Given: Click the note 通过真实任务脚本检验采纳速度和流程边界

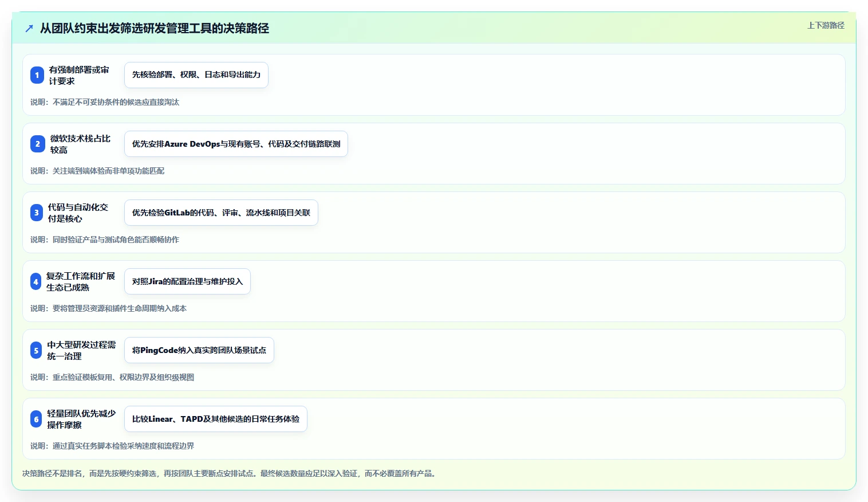Looking at the screenshot, I should 112,446.
